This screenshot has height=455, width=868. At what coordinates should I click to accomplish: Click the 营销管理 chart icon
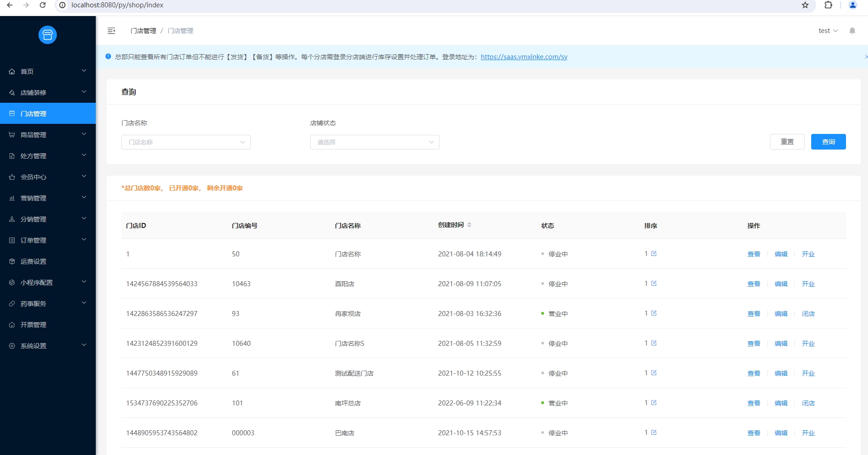tap(12, 198)
